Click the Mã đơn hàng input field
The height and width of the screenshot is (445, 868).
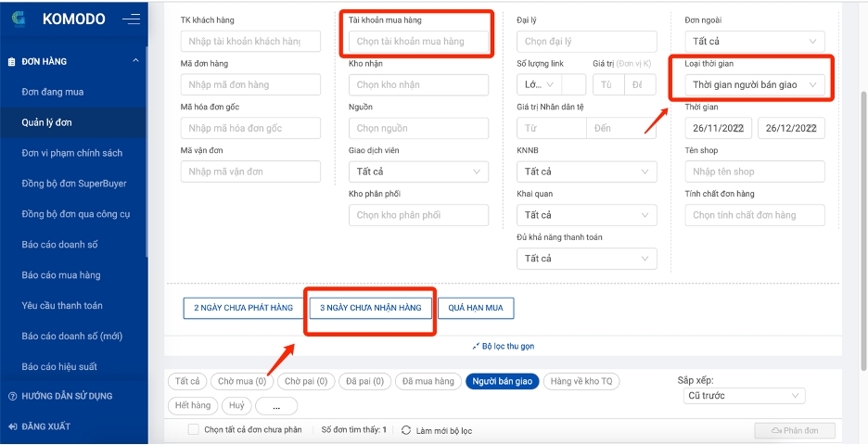(250, 84)
